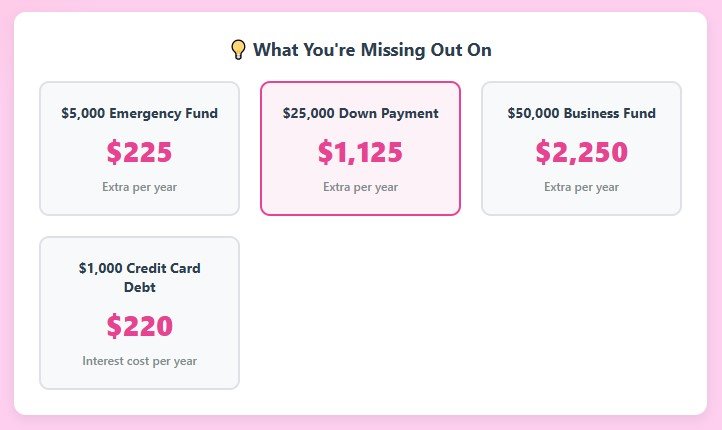Click the lightbulb icon beside the heading
Viewport: 722px width, 430px height.
click(x=238, y=50)
